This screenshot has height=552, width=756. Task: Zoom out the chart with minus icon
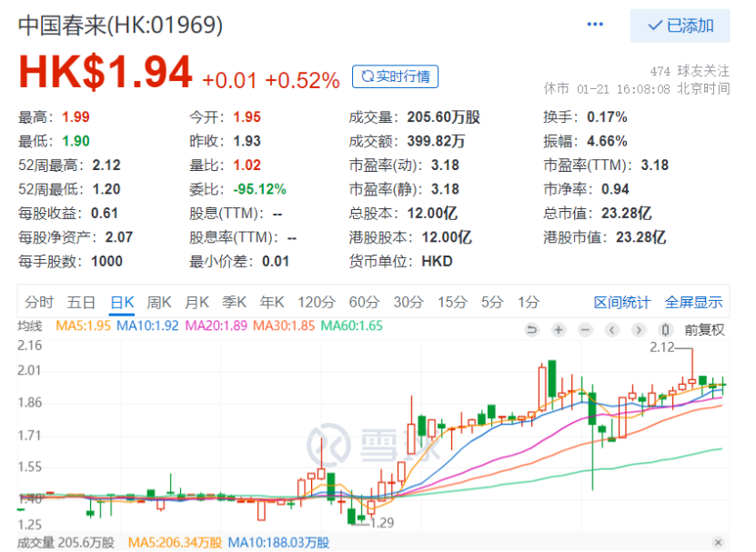tap(585, 329)
